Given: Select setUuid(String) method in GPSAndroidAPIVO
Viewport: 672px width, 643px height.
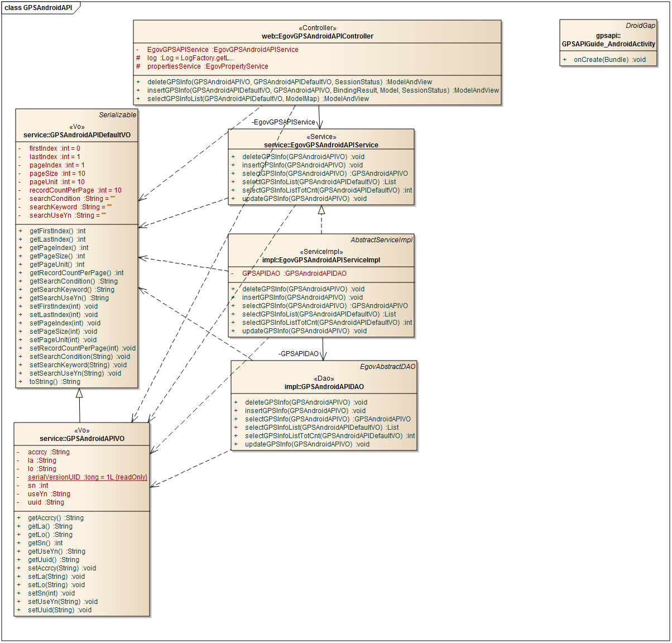Looking at the screenshot, I should (59, 610).
